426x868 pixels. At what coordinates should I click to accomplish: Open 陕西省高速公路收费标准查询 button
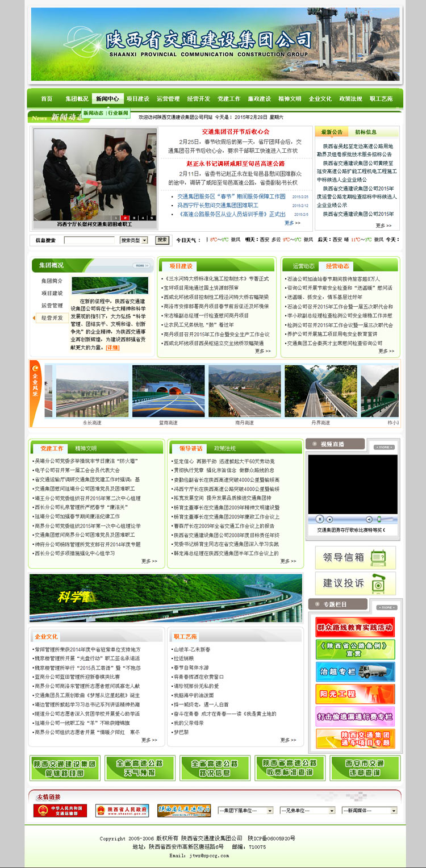pos(290,768)
